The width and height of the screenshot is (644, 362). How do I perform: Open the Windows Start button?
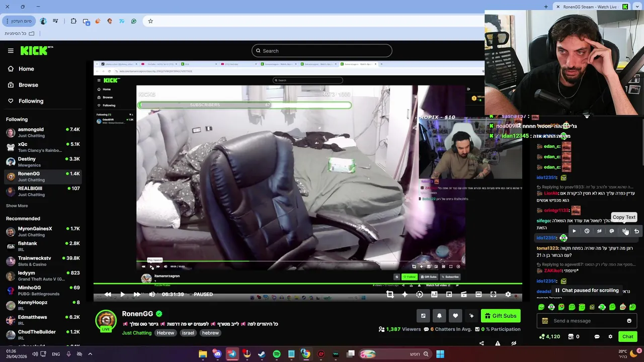(x=440, y=354)
